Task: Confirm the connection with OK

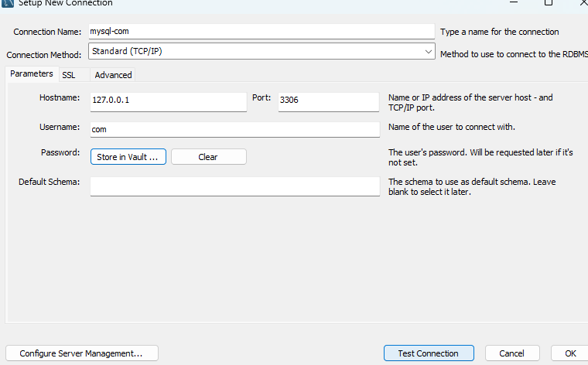Action: [x=570, y=353]
